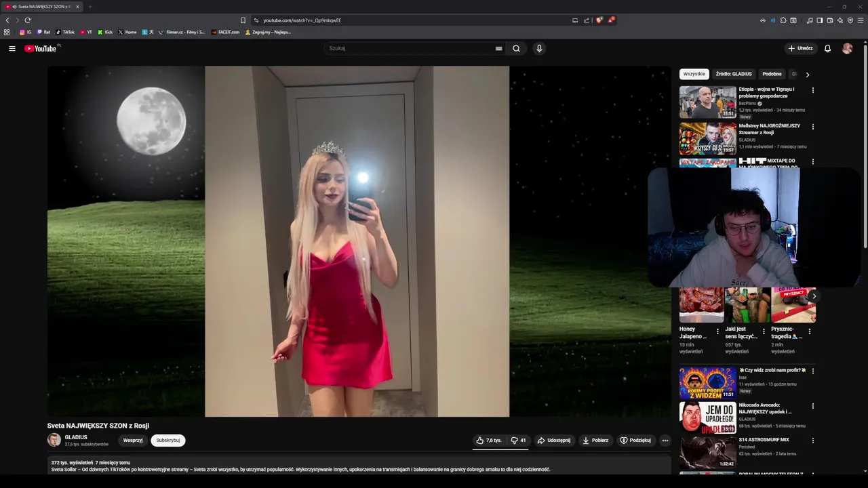The width and height of the screenshot is (868, 488).
Task: Click the Udostępnij share button
Action: [x=554, y=441]
